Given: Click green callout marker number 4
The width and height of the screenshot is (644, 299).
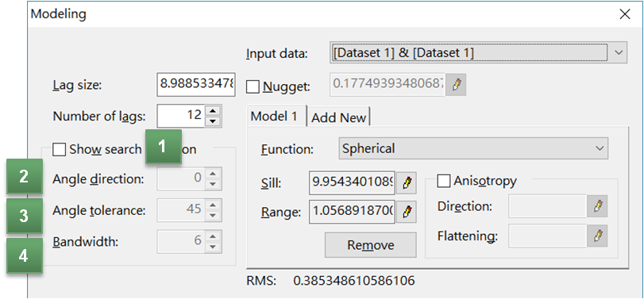Looking at the screenshot, I should pos(25,255).
